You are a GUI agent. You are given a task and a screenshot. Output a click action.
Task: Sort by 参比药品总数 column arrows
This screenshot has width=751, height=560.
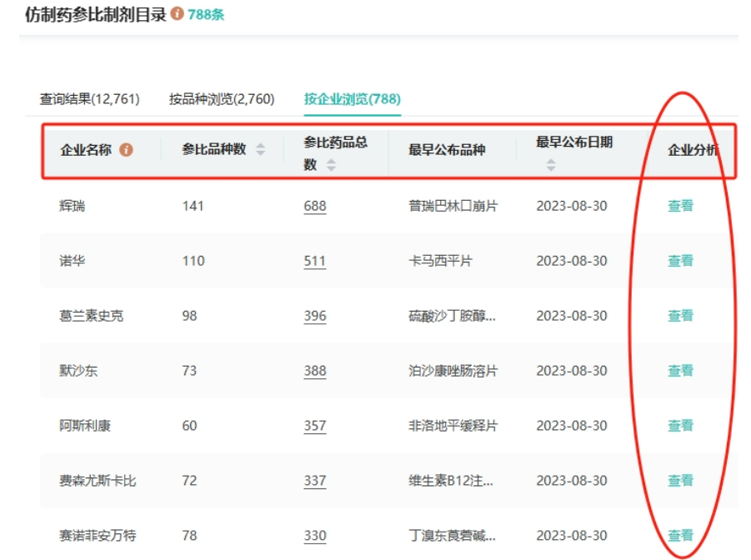331,165
